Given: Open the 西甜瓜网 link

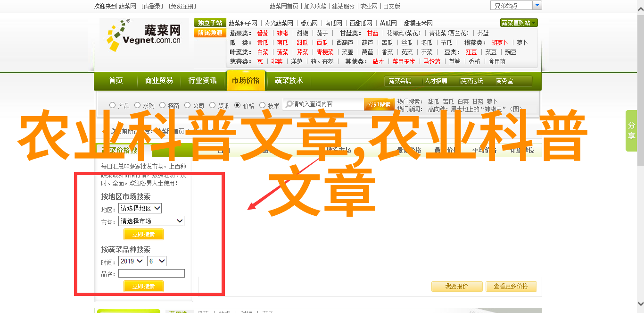Looking at the screenshot, I should click(x=361, y=23).
